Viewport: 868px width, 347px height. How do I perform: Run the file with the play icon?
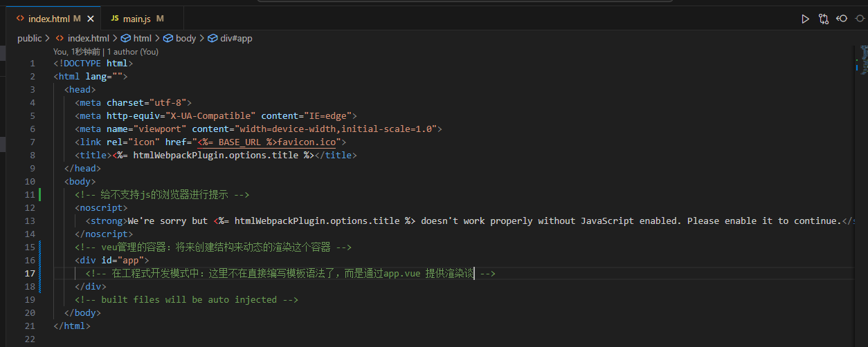tap(805, 19)
